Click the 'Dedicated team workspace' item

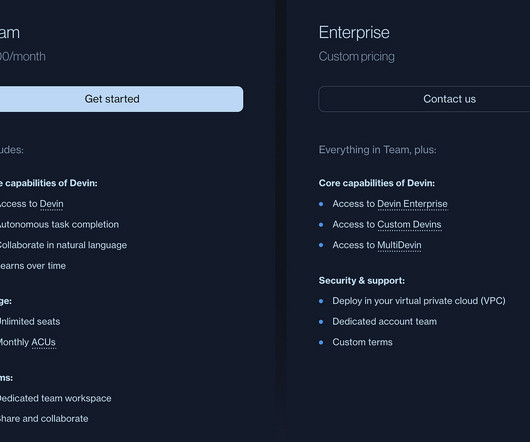pos(55,398)
